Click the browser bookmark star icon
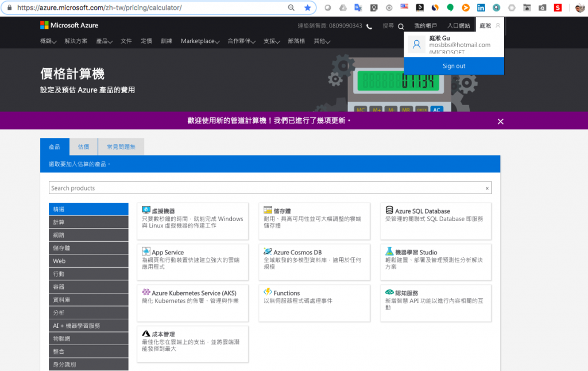 click(308, 7)
